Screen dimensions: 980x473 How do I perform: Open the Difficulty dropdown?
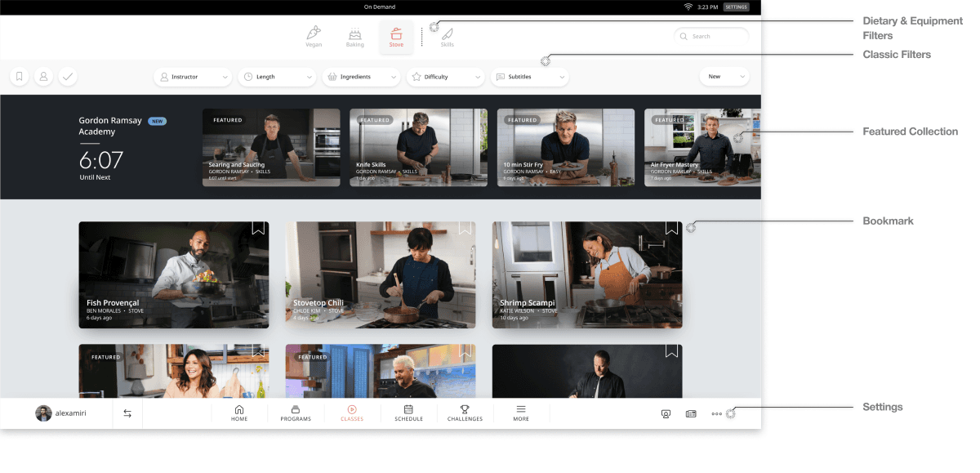point(446,77)
